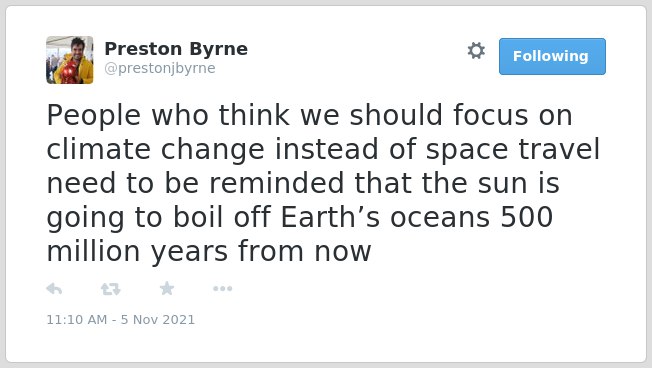Retweet Preston Byrne's tweet

pyautogui.click(x=111, y=289)
